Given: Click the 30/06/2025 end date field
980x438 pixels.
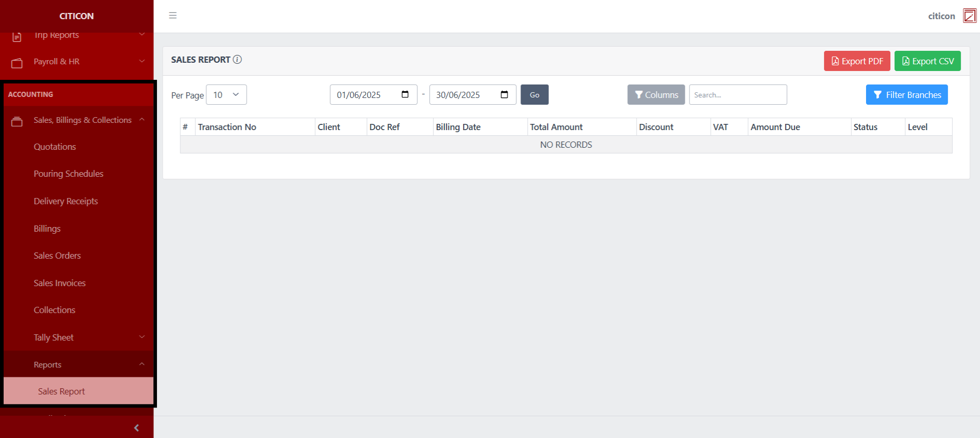Looking at the screenshot, I should coord(473,95).
